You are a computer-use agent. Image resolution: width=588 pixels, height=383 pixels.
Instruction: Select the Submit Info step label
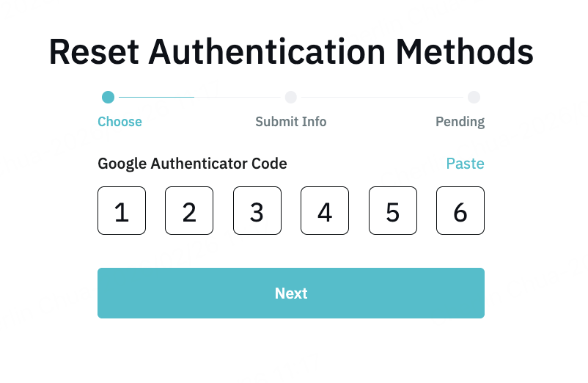point(290,122)
